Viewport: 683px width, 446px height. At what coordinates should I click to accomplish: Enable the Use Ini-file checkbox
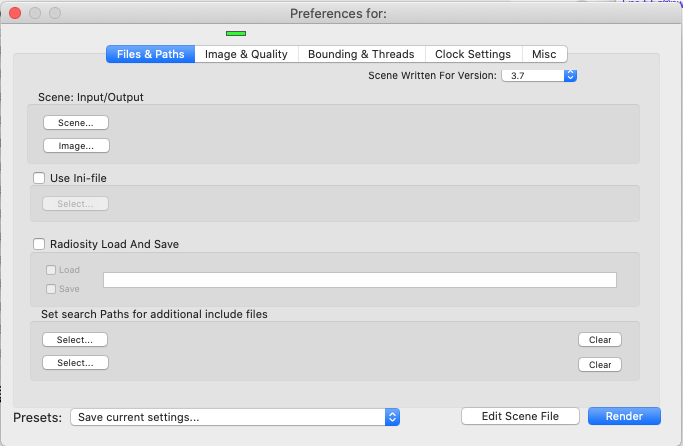(40, 178)
